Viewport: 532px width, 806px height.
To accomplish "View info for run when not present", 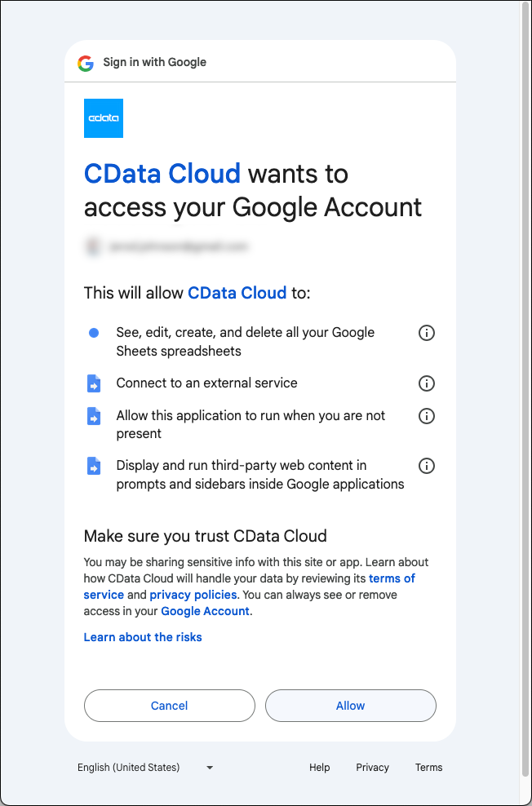I will [x=426, y=416].
